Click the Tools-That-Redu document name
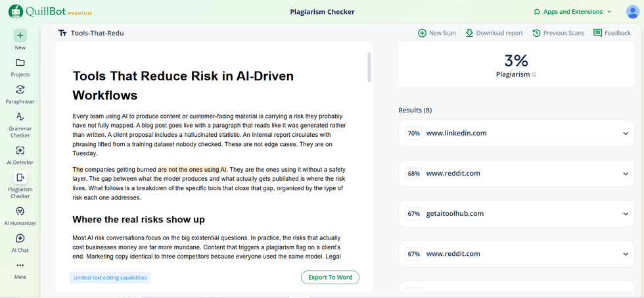 (x=97, y=34)
